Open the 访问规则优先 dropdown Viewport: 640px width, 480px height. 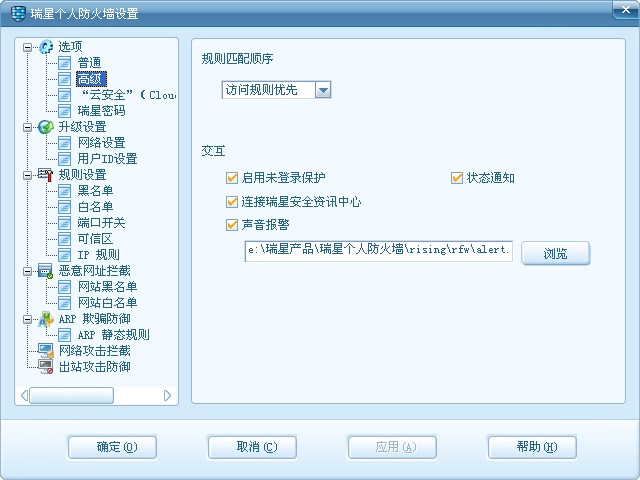[x=323, y=90]
